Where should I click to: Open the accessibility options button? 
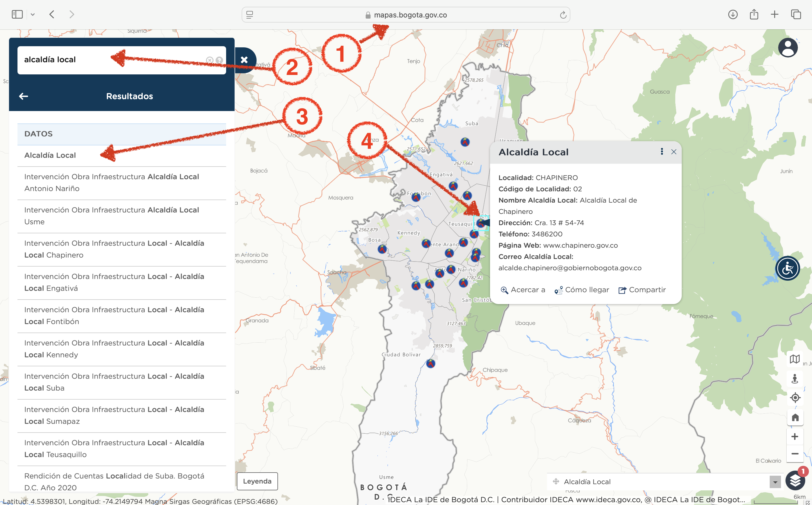tap(787, 268)
